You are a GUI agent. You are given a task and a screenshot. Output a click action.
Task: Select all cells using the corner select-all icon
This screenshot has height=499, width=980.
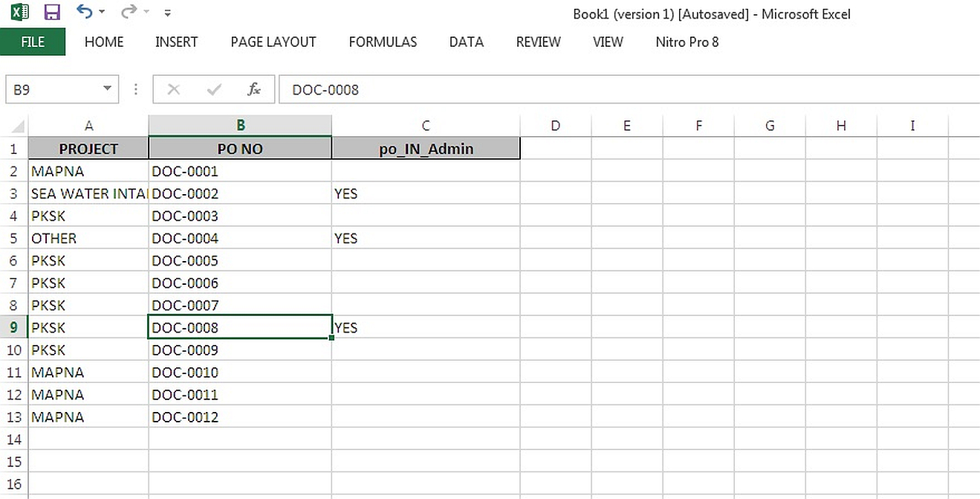[13, 125]
